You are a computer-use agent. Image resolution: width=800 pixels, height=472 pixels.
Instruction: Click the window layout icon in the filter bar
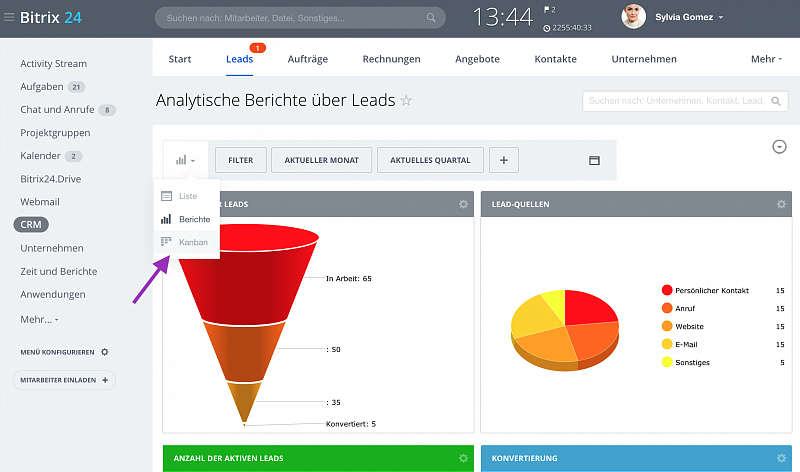(x=594, y=160)
